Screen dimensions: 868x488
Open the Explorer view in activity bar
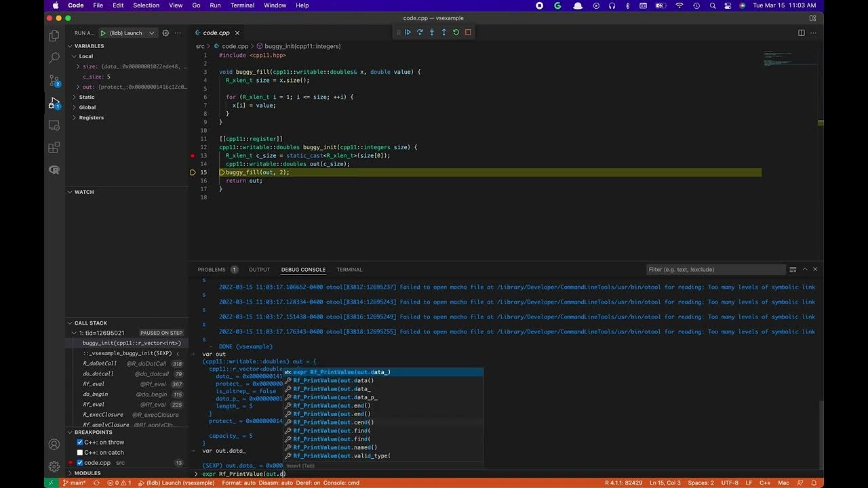pyautogui.click(x=54, y=36)
